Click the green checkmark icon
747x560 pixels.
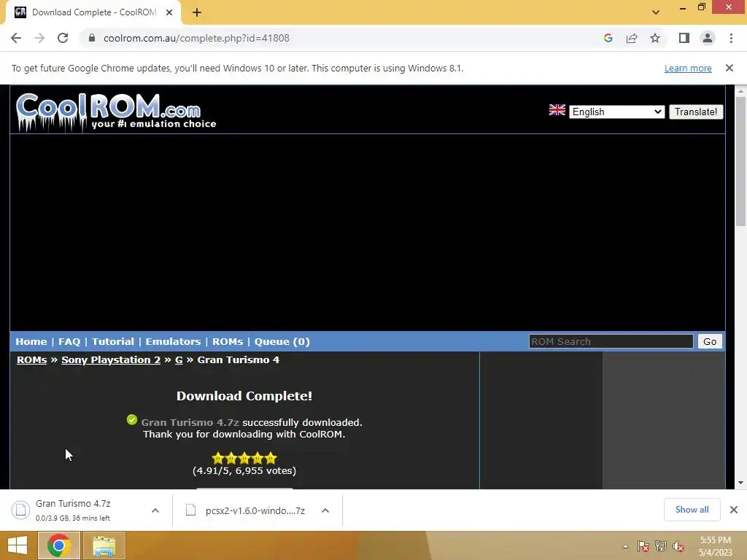point(132,420)
